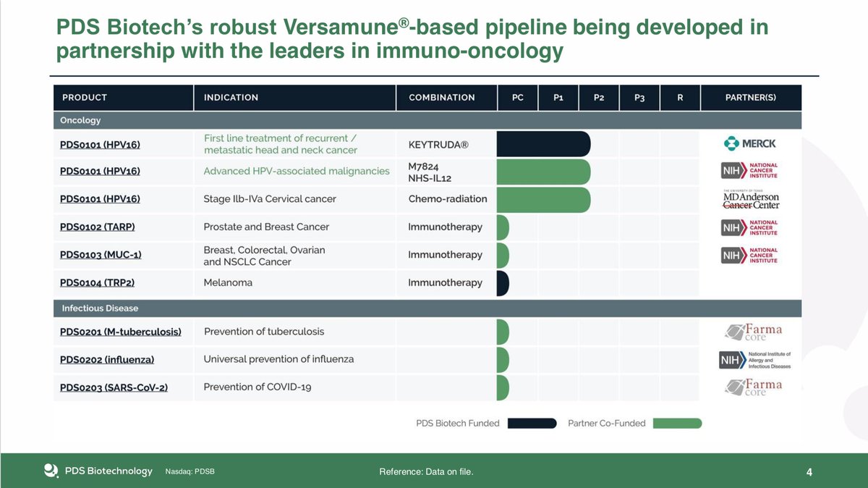Switch to the P2 column tab
The width and height of the screenshot is (868, 488).
click(x=598, y=97)
